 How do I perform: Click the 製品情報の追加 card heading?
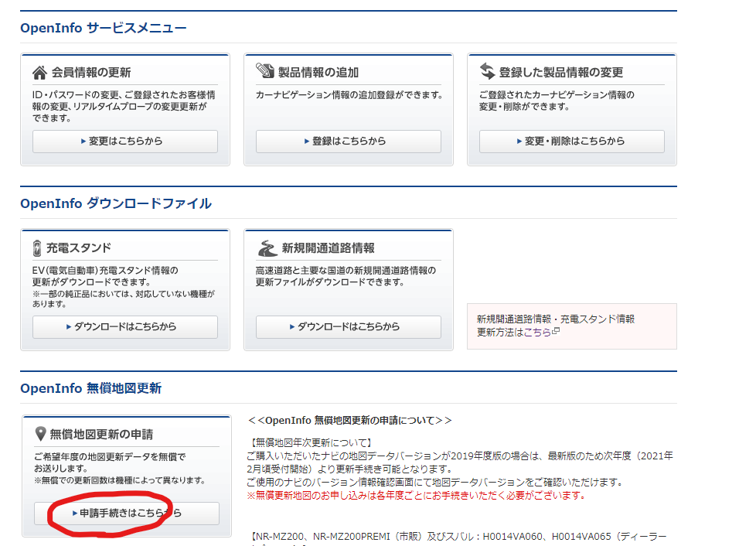[318, 73]
